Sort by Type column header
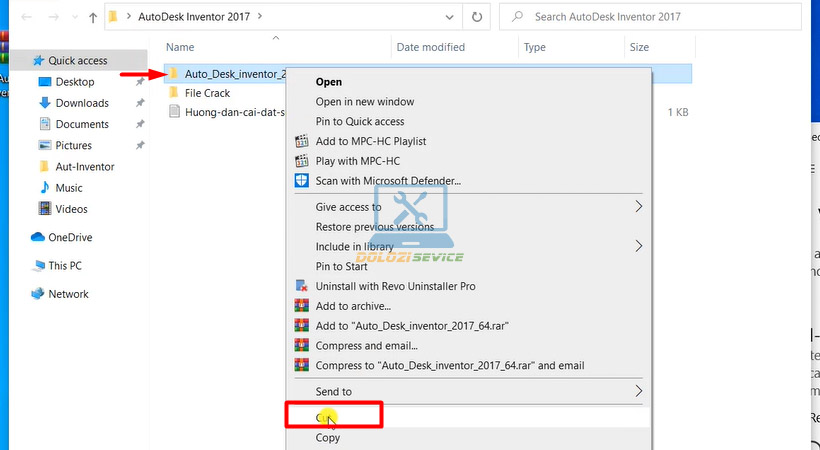The width and height of the screenshot is (820, 450). point(534,47)
